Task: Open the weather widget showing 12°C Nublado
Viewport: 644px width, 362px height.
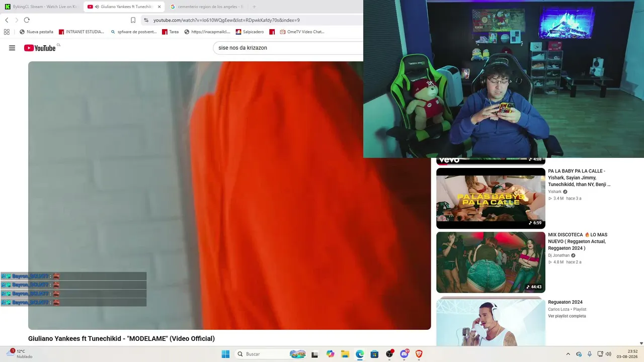Action: 20,354
